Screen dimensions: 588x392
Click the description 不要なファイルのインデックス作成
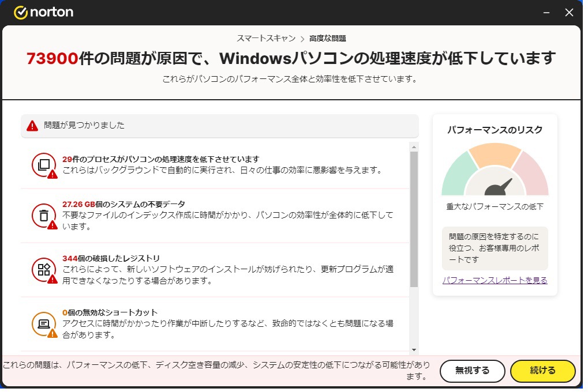pyautogui.click(x=227, y=221)
